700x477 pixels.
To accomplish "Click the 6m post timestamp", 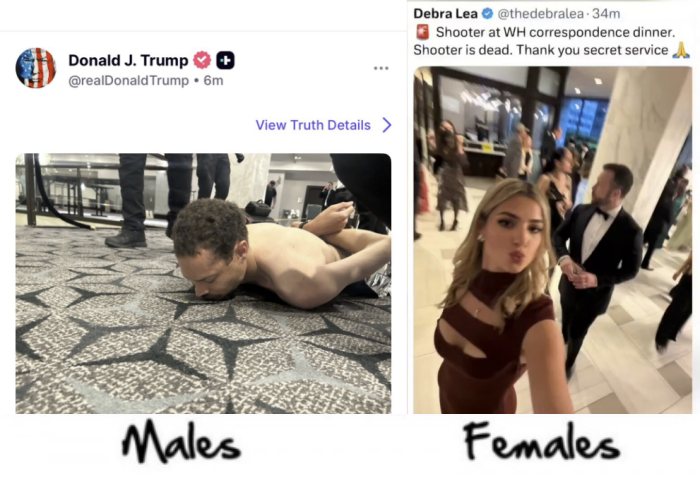I will pyautogui.click(x=213, y=81).
